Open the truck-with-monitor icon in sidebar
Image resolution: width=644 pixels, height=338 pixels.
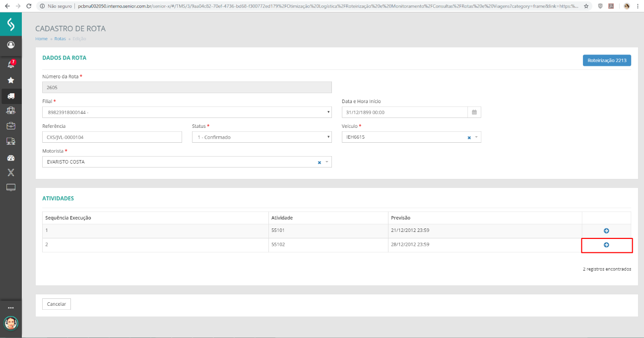10,141
